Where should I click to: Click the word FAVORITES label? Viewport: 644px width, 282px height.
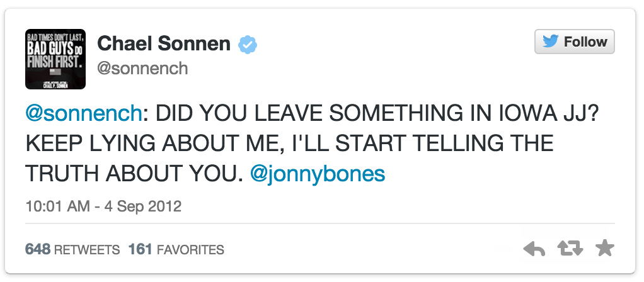coord(190,250)
